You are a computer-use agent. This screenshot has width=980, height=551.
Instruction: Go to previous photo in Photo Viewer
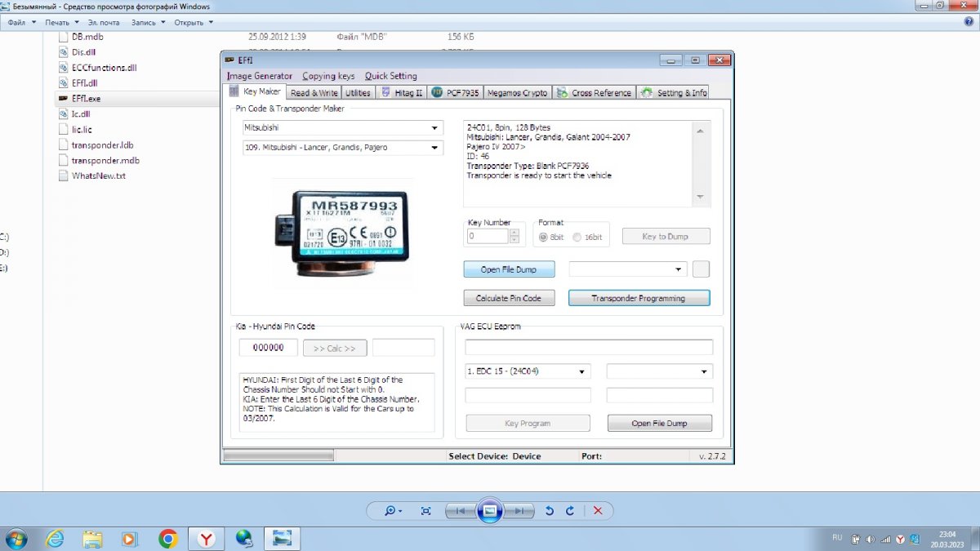click(460, 511)
